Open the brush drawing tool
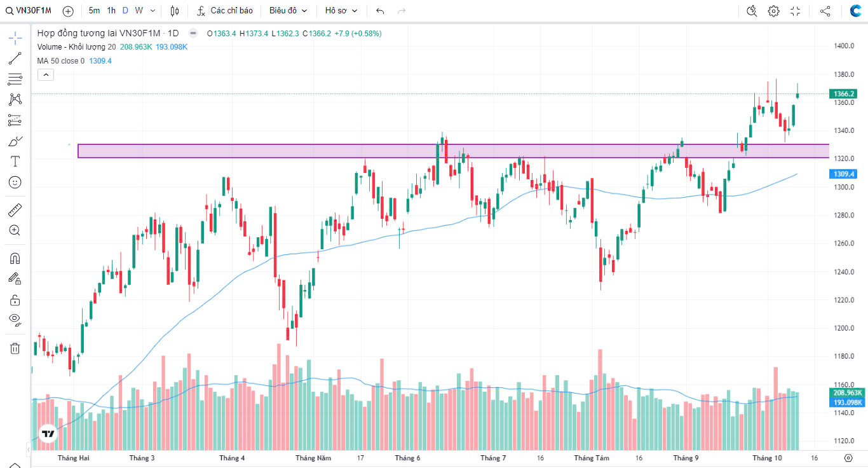The height and width of the screenshot is (468, 868). tap(15, 141)
